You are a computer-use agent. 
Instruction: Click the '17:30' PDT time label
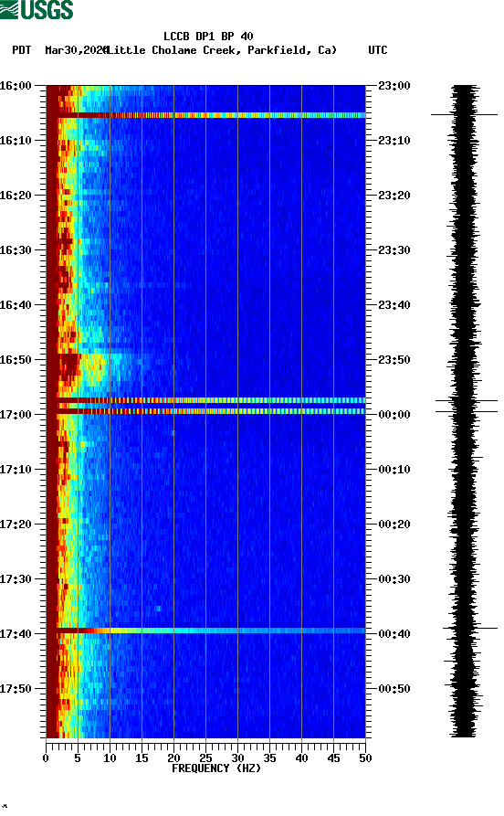coord(16,578)
